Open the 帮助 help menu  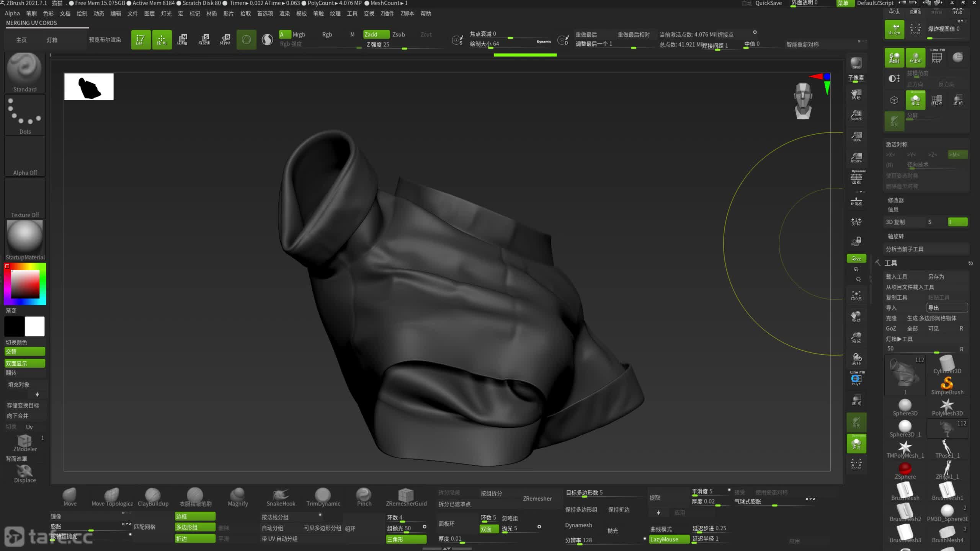426,13
